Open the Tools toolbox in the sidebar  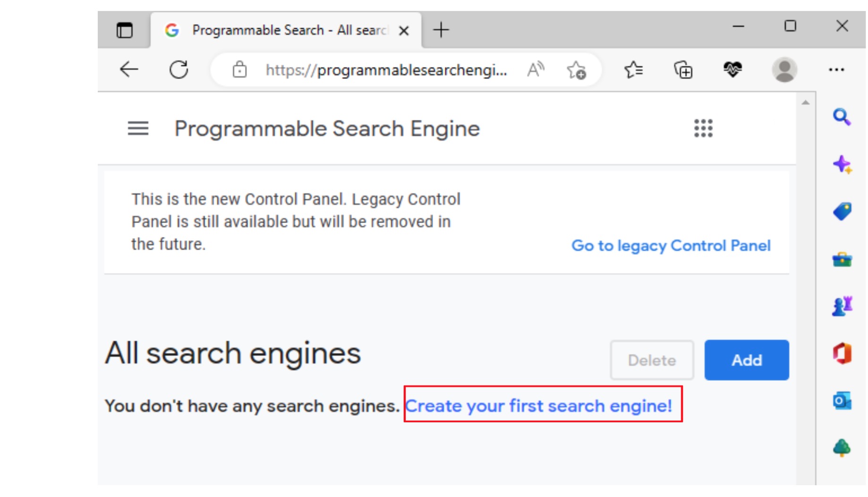(x=843, y=259)
